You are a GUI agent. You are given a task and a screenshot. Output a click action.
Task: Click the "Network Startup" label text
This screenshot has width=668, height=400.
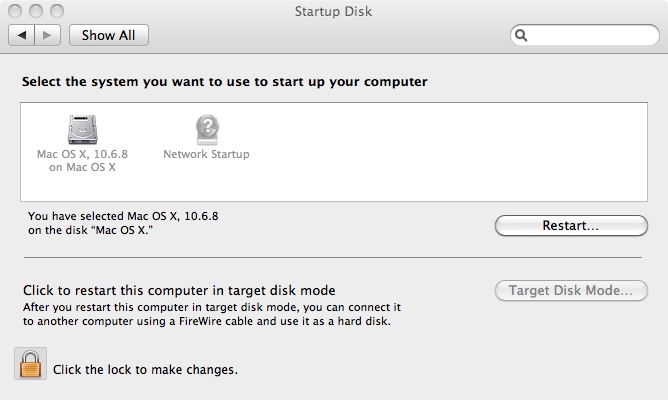[206, 155]
